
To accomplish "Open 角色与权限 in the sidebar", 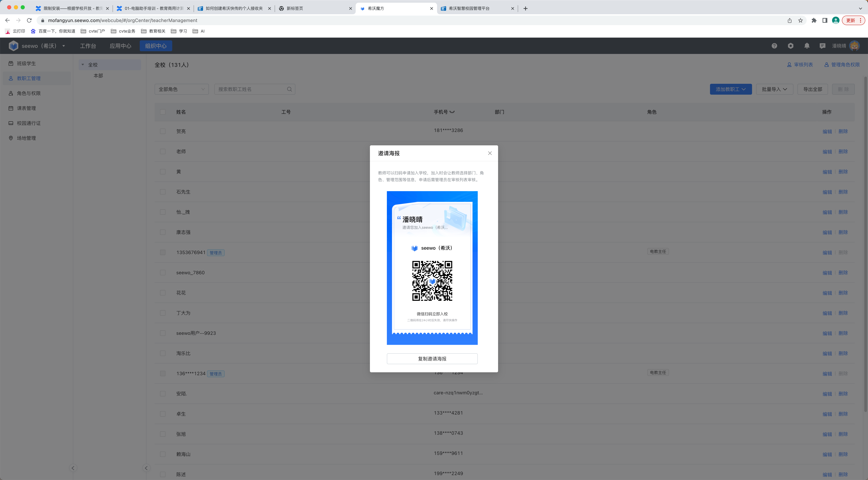I will pyautogui.click(x=37, y=93).
